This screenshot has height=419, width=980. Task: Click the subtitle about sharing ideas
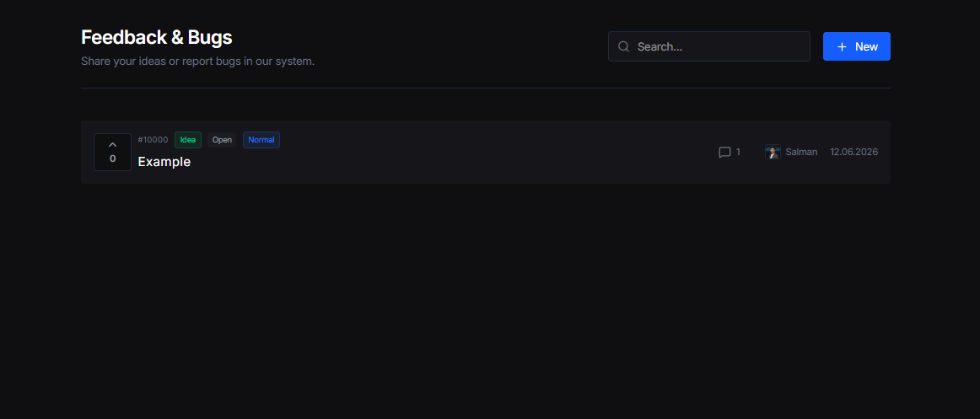(197, 62)
